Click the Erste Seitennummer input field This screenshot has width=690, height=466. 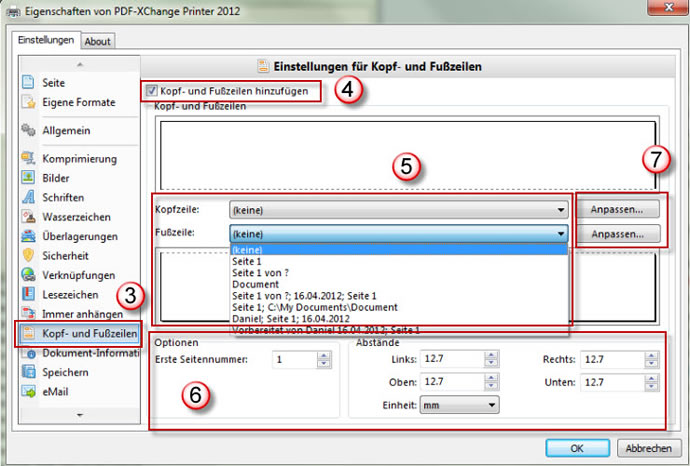pyautogui.click(x=294, y=360)
